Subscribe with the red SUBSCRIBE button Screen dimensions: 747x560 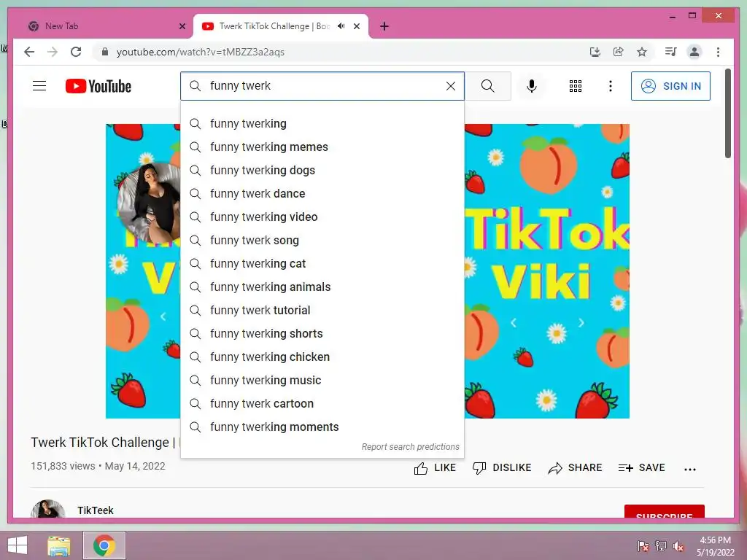tap(664, 511)
